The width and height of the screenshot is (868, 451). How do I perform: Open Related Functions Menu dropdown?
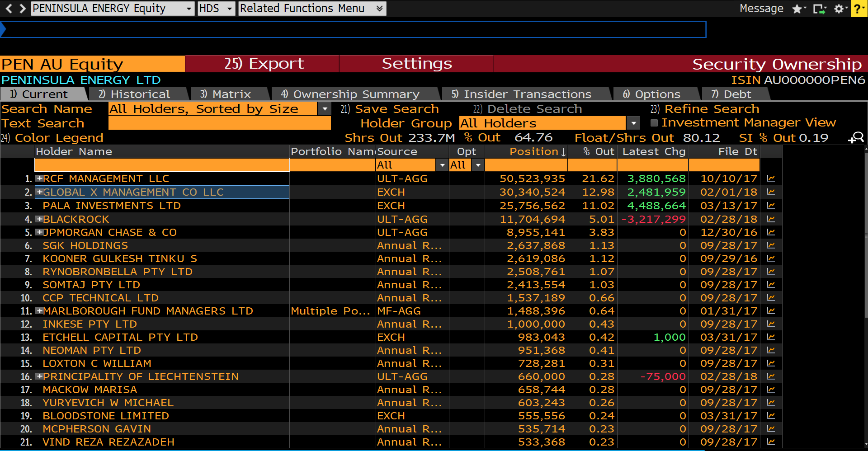coord(312,9)
